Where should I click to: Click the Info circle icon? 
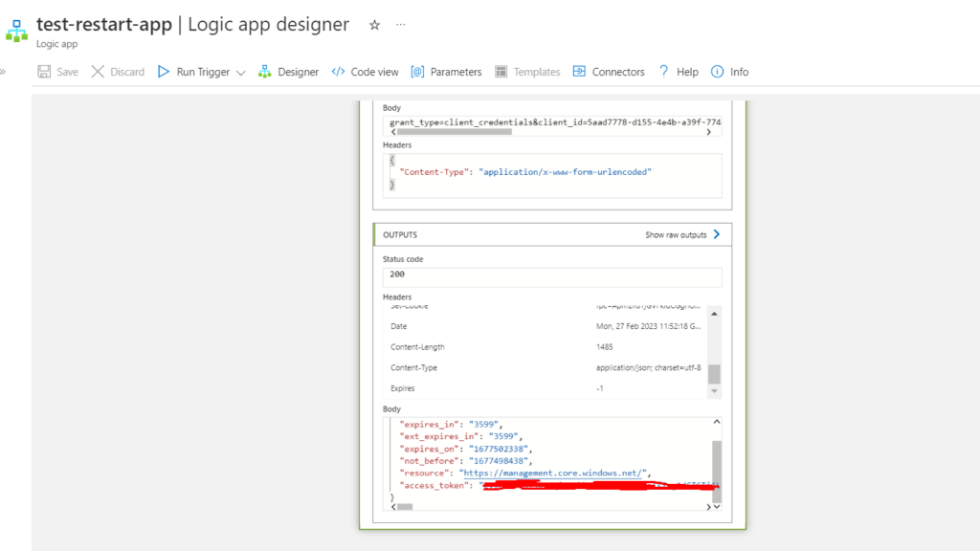[x=717, y=72]
